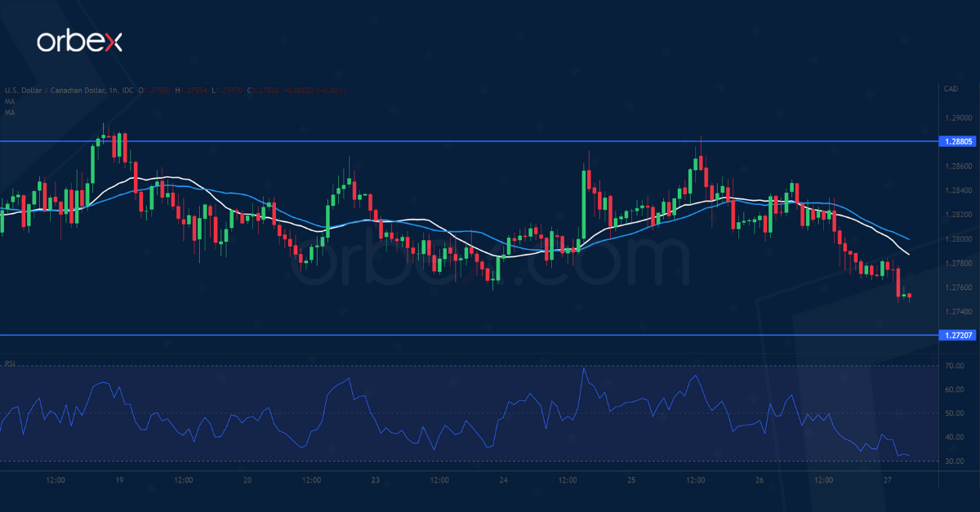Click date marker 19 on time axis
The image size is (980, 512).
pos(119,481)
